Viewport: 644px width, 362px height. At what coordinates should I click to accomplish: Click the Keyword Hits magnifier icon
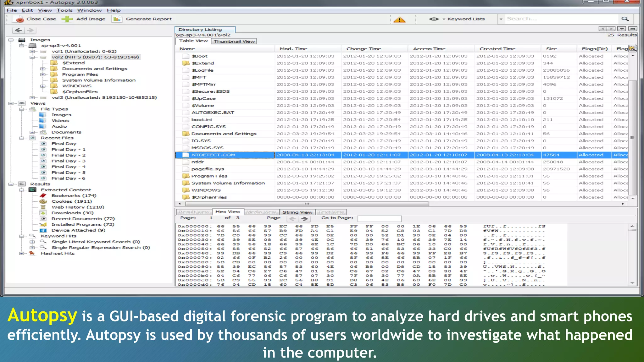coord(32,236)
